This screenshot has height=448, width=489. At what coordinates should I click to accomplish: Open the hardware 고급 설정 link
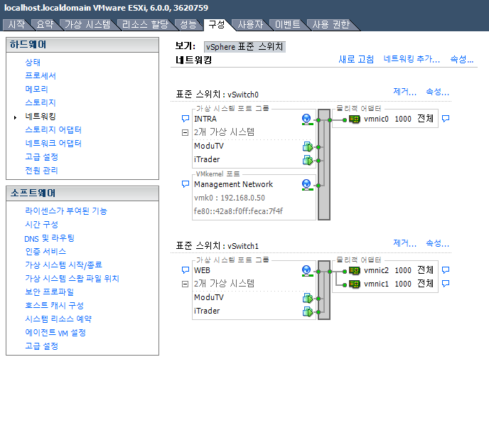pos(41,157)
